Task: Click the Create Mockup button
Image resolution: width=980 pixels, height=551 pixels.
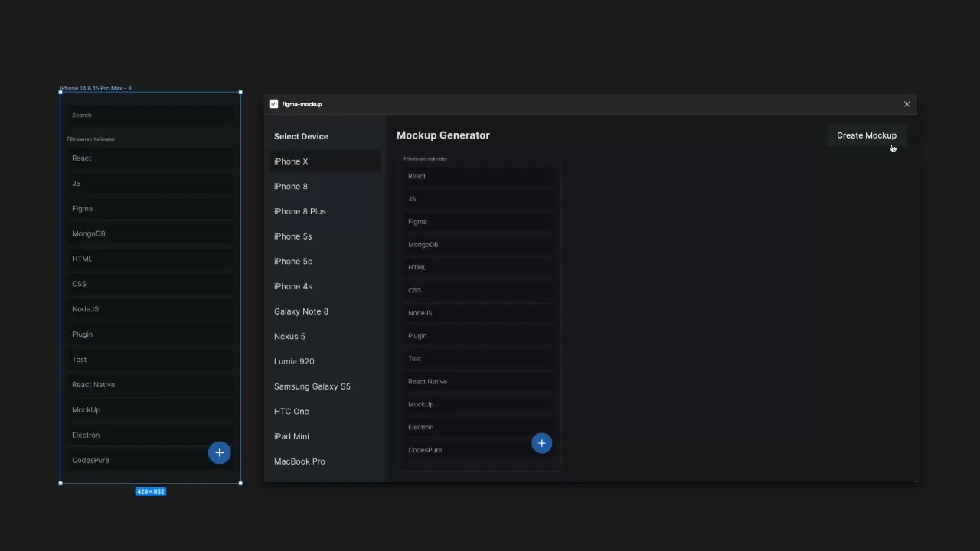Action: click(x=866, y=135)
